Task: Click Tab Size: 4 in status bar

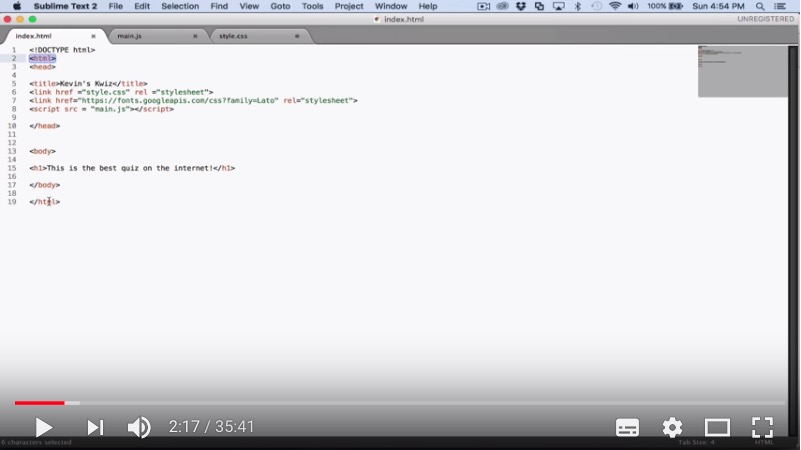Action: [696, 442]
